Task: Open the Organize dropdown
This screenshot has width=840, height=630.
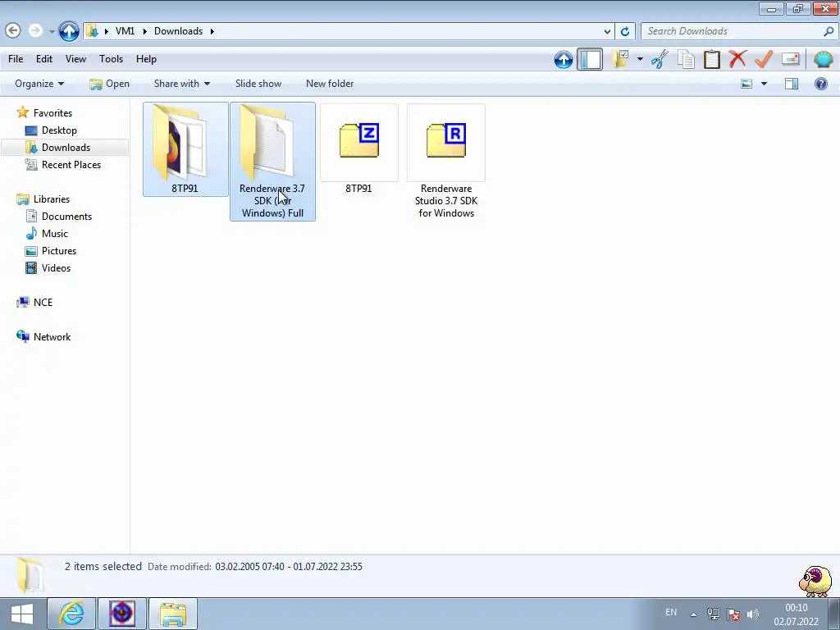Action: pyautogui.click(x=39, y=84)
